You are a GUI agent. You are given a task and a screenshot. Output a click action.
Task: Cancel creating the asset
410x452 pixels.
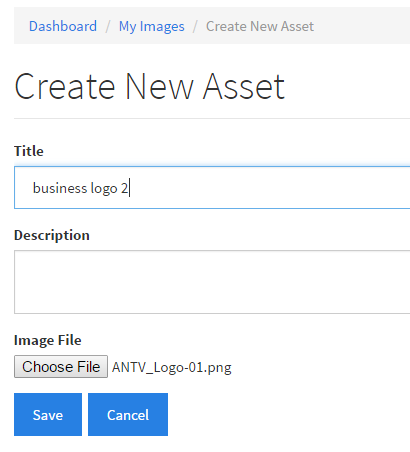(128, 414)
